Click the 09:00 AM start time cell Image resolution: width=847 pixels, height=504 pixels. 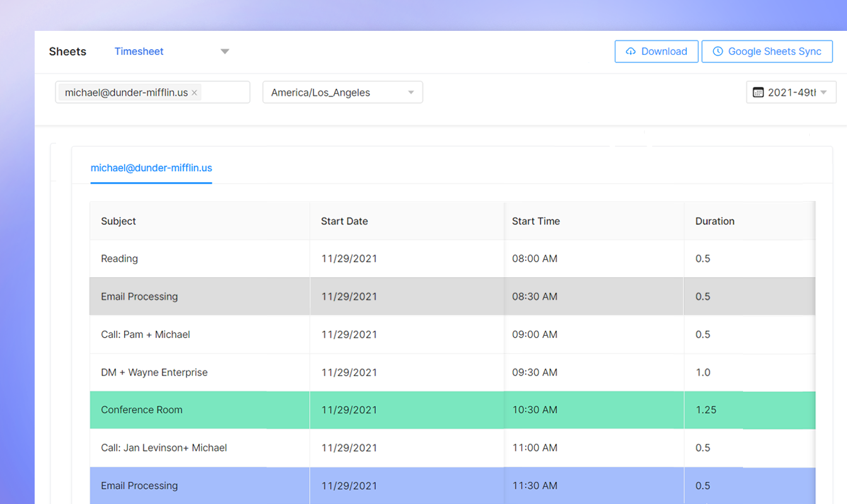point(594,335)
